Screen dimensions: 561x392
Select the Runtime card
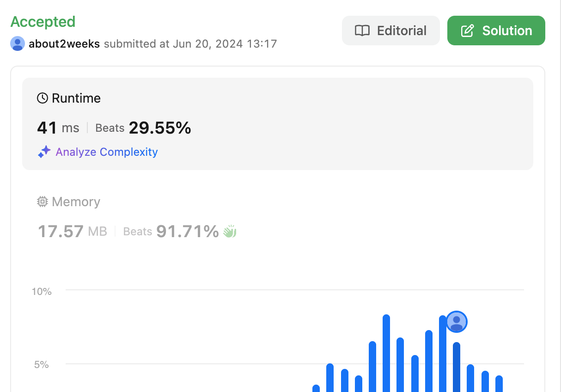coord(278,124)
